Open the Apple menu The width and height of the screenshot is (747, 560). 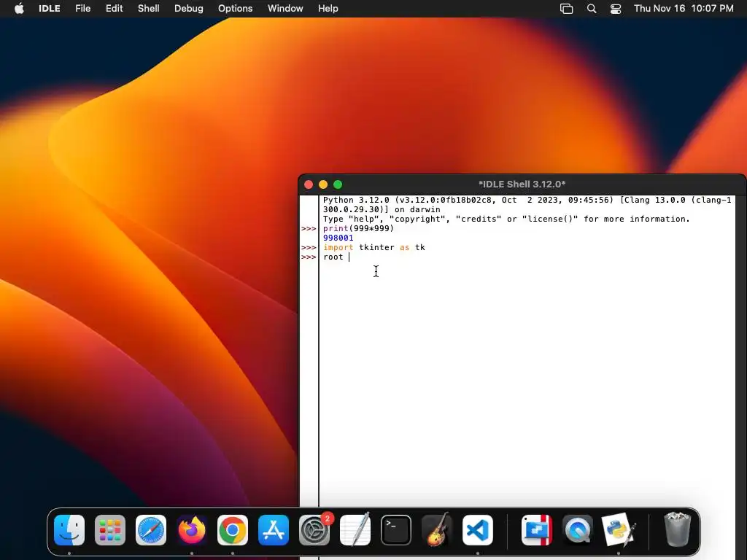tap(19, 8)
